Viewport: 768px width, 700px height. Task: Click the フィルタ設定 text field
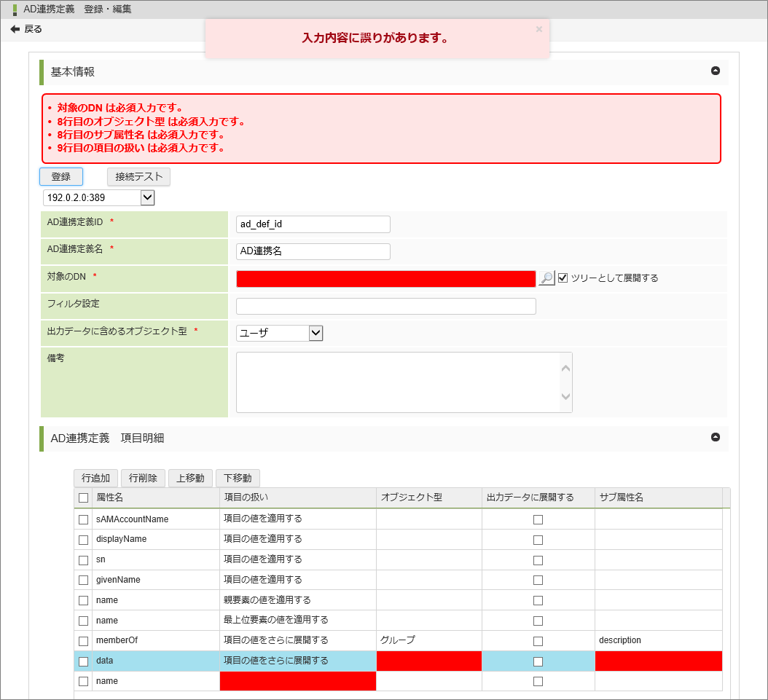point(386,306)
